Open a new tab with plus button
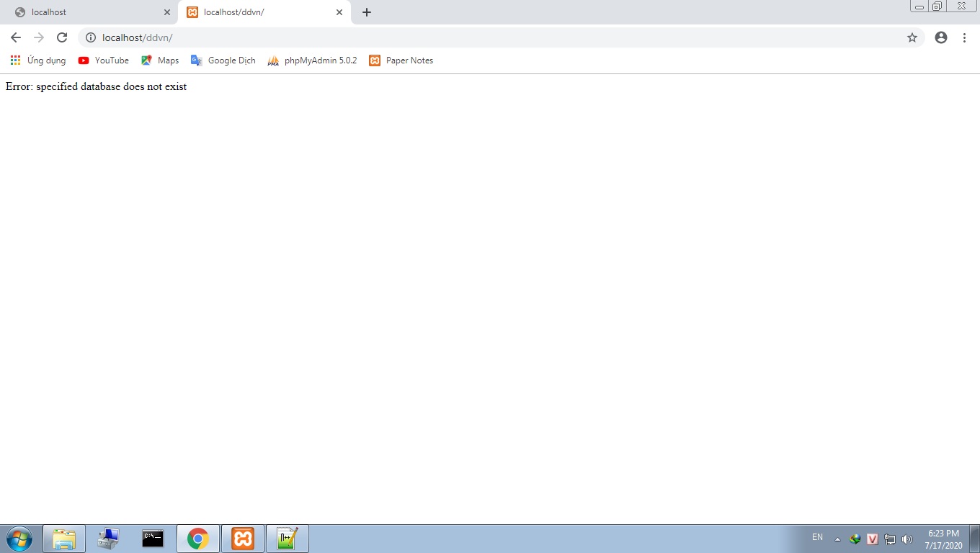 [367, 12]
